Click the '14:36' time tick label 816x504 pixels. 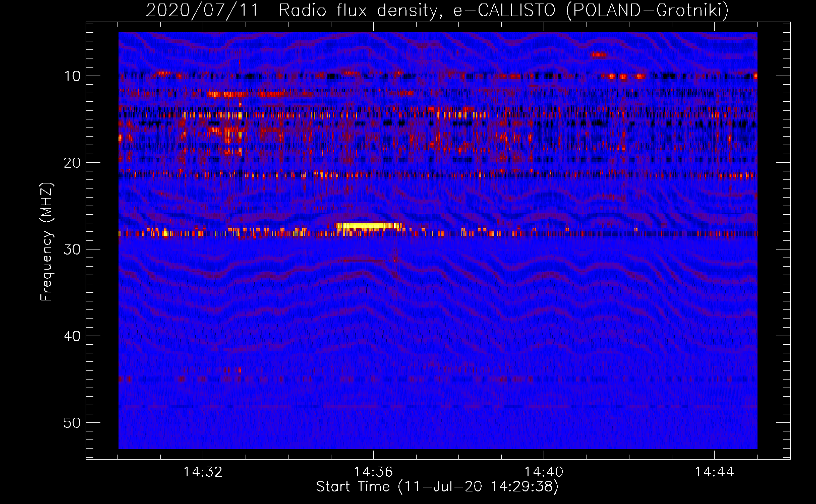(x=373, y=472)
